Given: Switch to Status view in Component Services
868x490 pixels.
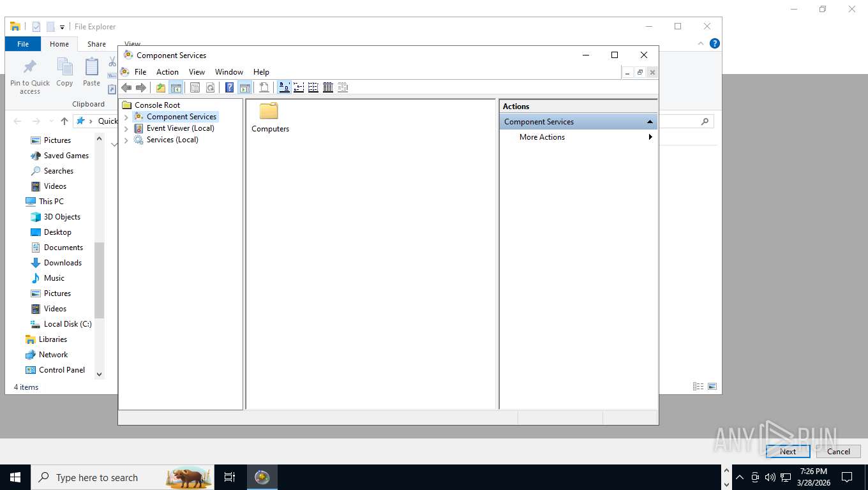Looking at the screenshot, I should [x=343, y=87].
